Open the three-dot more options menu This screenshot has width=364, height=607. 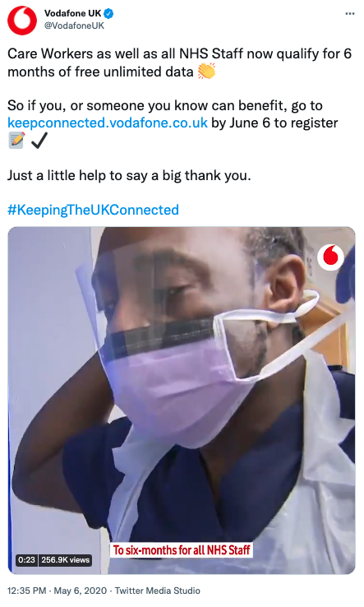pos(350,13)
